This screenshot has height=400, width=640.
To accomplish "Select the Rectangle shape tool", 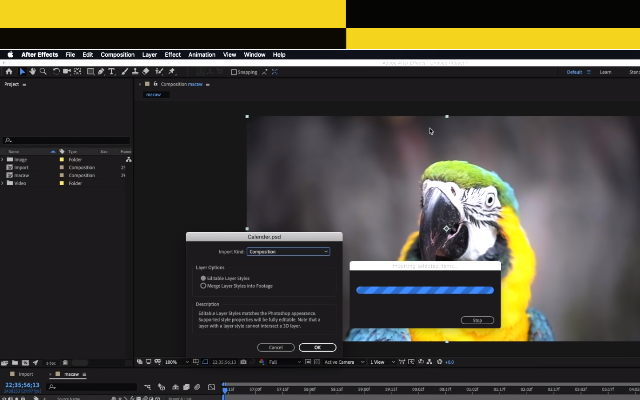I will coord(90,72).
